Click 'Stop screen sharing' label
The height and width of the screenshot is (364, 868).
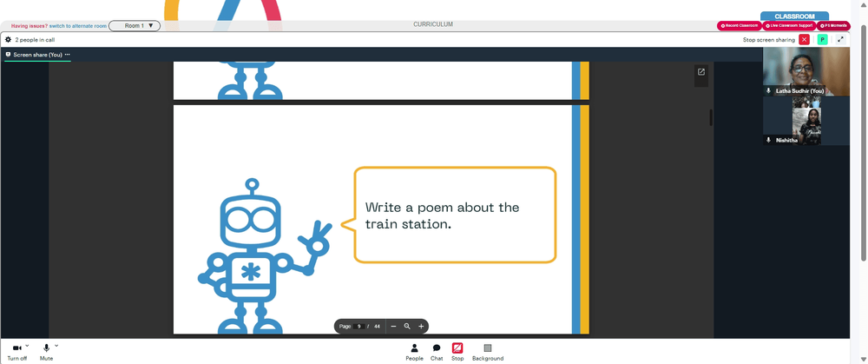769,40
